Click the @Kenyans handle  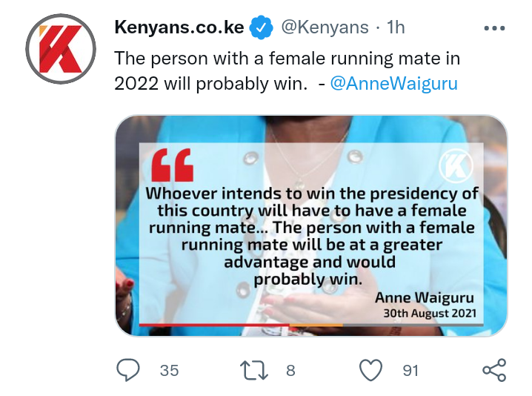pos(325,27)
